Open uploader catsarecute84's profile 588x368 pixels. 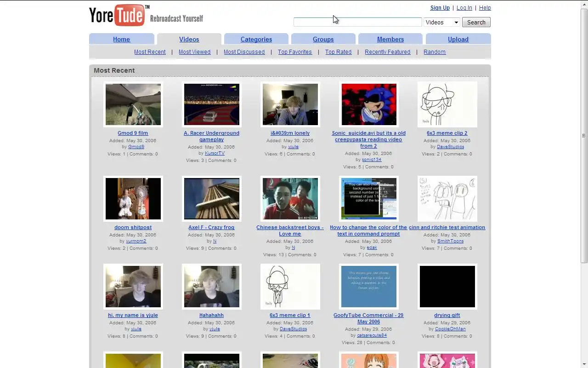(x=372, y=335)
